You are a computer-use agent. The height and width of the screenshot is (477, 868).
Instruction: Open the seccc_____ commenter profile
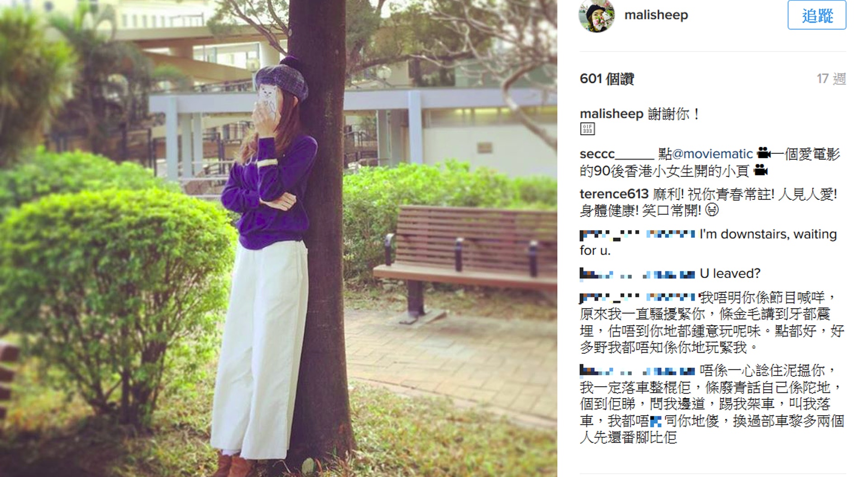coord(617,154)
